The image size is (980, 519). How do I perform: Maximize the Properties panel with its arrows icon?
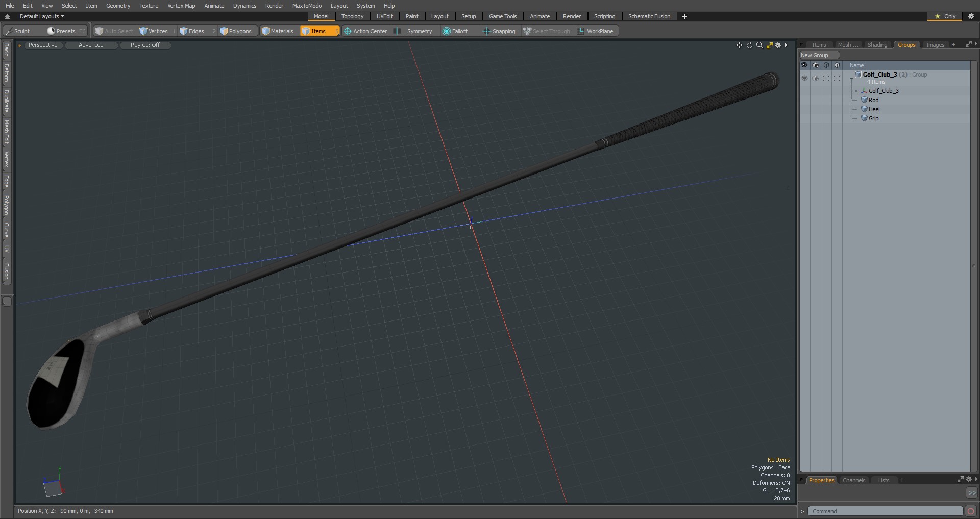pyautogui.click(x=960, y=480)
